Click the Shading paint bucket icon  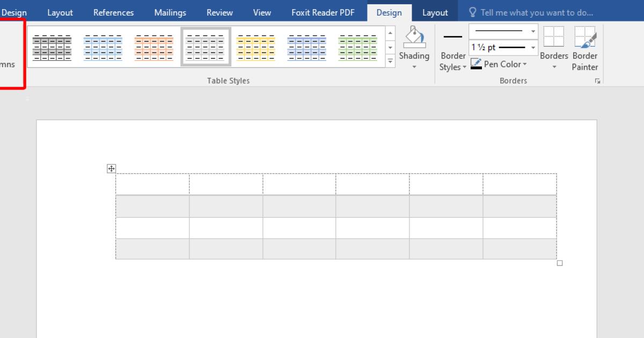(x=414, y=38)
